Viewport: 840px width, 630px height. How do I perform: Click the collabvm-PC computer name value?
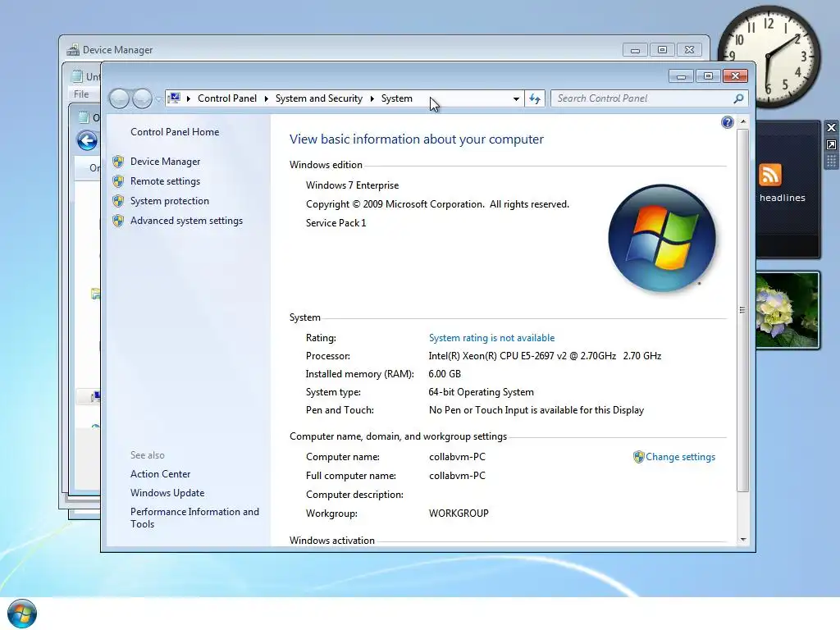click(x=457, y=457)
